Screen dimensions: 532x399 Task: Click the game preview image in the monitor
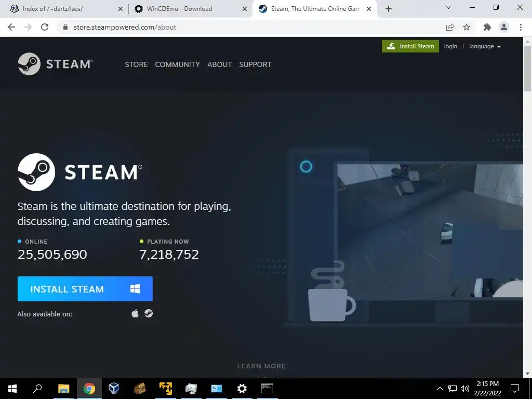tap(430, 231)
